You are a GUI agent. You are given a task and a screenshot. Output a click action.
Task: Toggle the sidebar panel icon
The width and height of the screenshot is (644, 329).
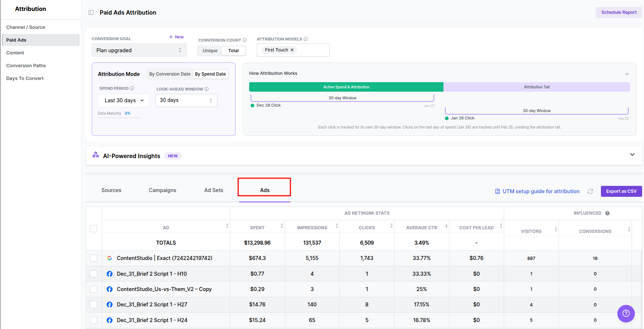click(x=91, y=12)
